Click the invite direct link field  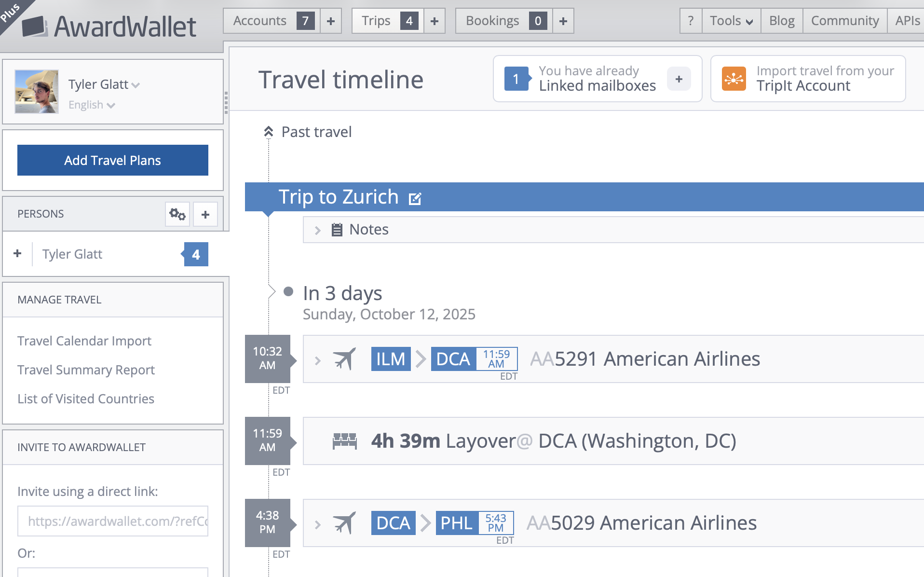(113, 521)
